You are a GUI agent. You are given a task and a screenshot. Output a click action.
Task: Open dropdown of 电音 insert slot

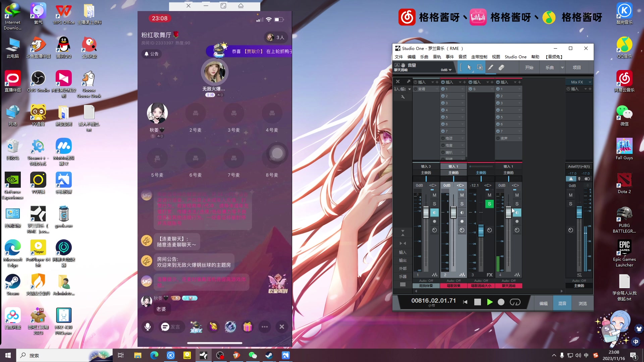pos(463,145)
